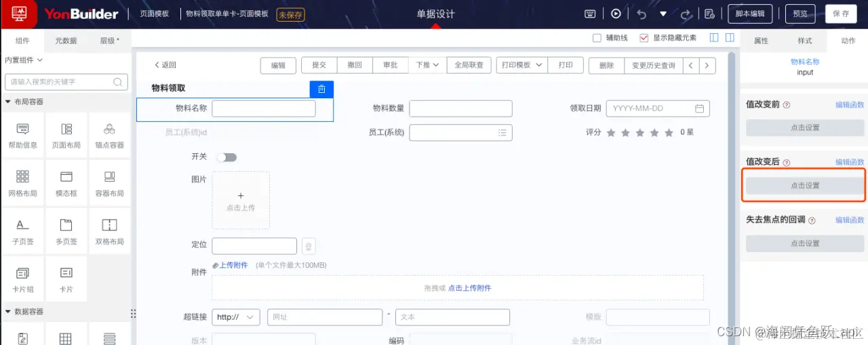This screenshot has width=868, height=345.
Task: Add the 子页签 component
Action: [22, 231]
